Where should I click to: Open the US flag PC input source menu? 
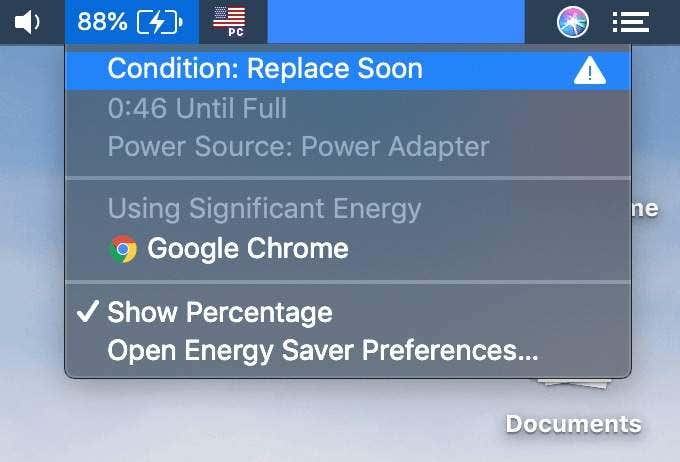pyautogui.click(x=229, y=22)
